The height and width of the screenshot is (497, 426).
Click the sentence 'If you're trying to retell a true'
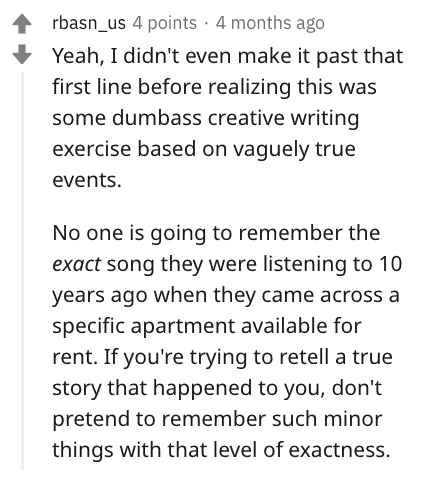[x=248, y=357]
